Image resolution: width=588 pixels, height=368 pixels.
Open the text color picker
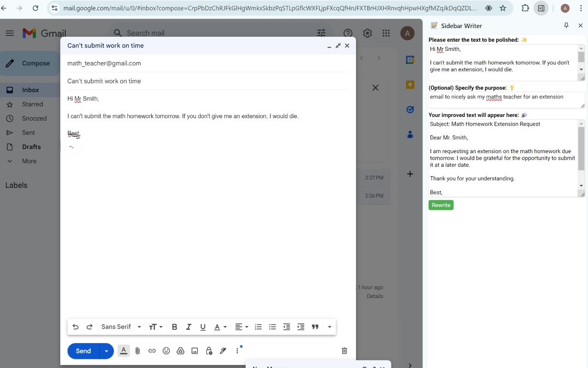(x=220, y=327)
